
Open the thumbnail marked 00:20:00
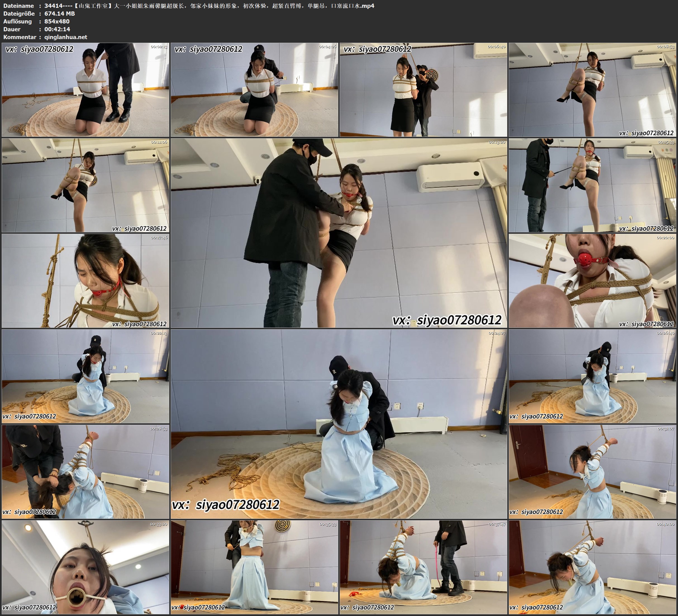[x=592, y=280]
